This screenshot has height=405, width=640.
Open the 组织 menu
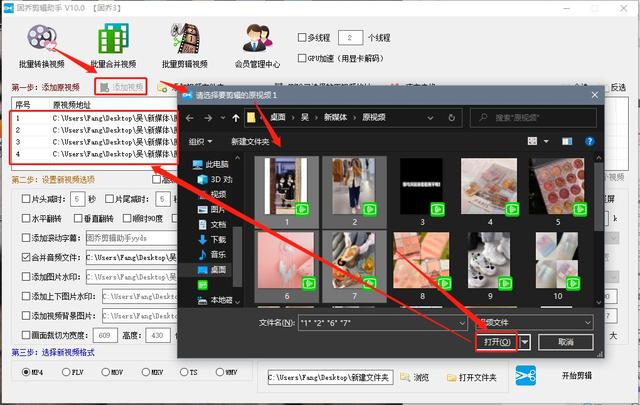(x=200, y=142)
